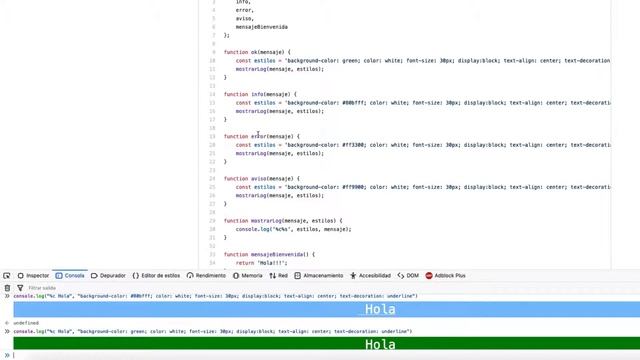Clear console output with the trash icon
The image size is (640, 360).
pyautogui.click(x=7, y=288)
